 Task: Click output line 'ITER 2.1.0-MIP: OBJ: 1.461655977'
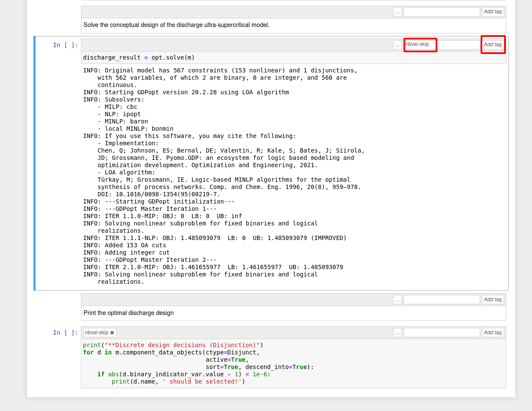click(x=213, y=267)
